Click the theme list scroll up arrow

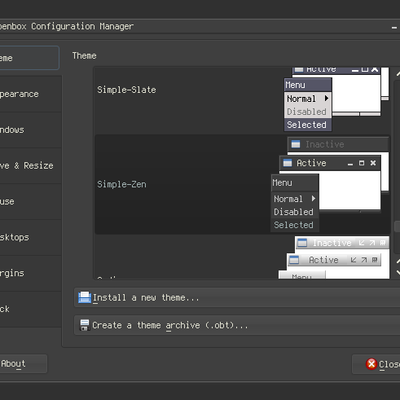398,73
